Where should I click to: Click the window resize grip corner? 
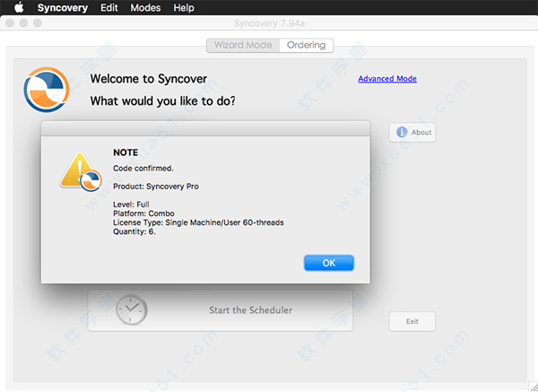(534, 388)
